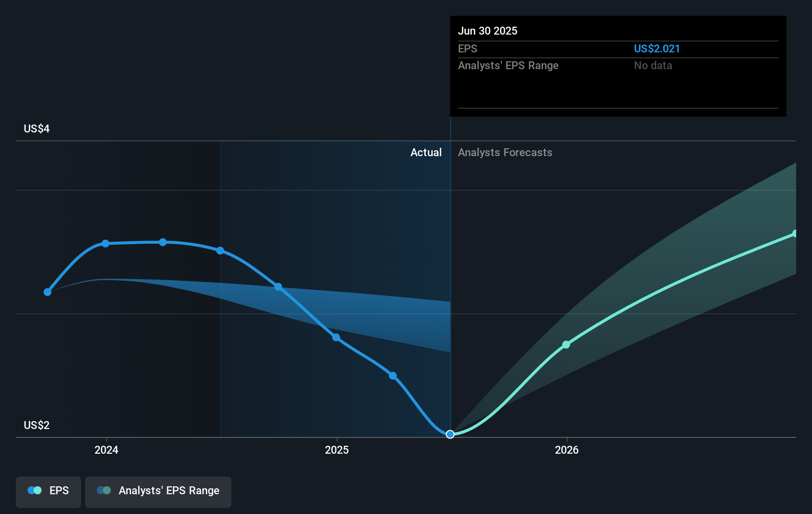The height and width of the screenshot is (514, 812).
Task: Click the Actual section label
Action: coord(426,153)
